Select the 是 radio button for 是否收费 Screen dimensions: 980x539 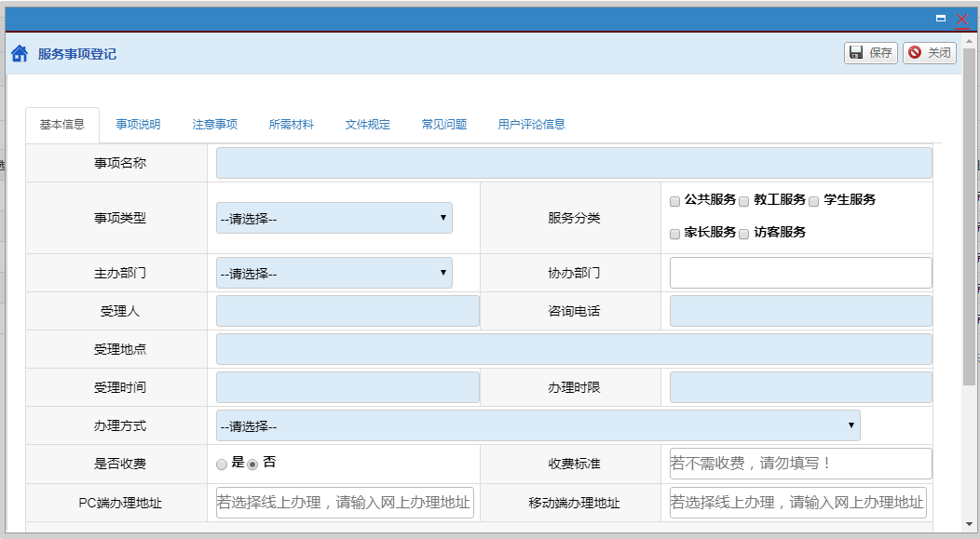[221, 464]
